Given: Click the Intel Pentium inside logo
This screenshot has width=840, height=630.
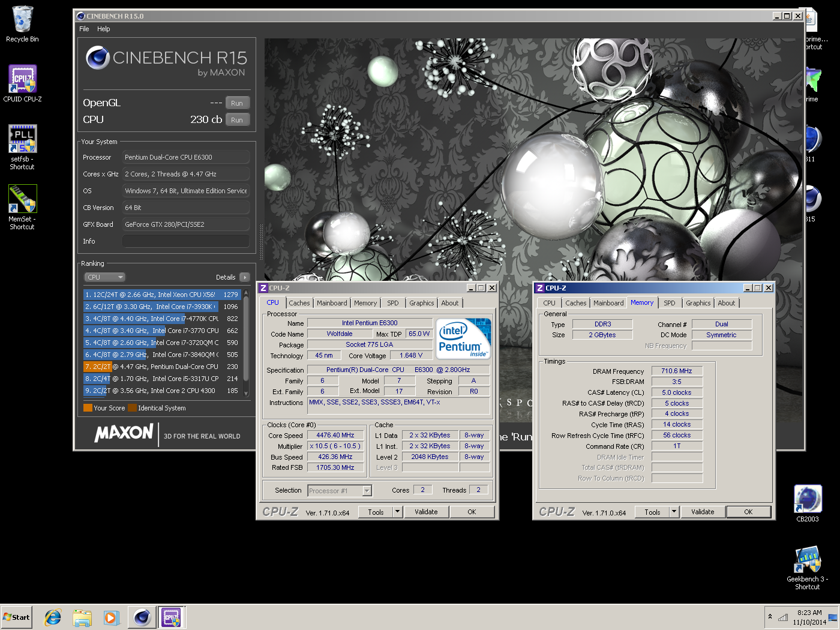Looking at the screenshot, I should pos(463,338).
